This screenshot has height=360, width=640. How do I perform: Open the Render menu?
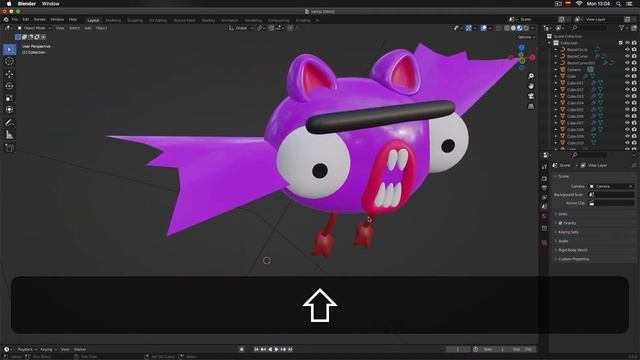pyautogui.click(x=40, y=20)
